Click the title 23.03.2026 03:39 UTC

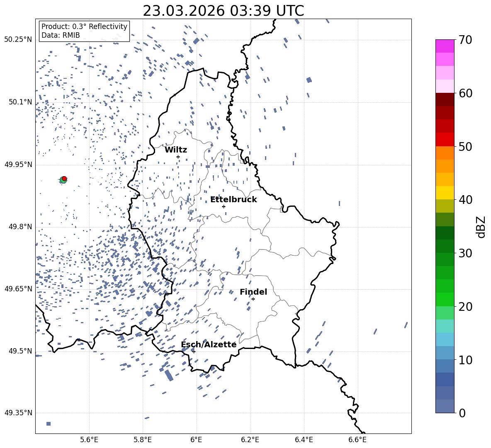click(x=223, y=11)
